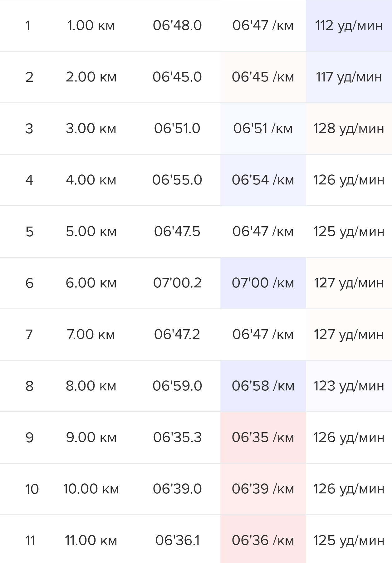Select lap 1 row number

[28, 26]
